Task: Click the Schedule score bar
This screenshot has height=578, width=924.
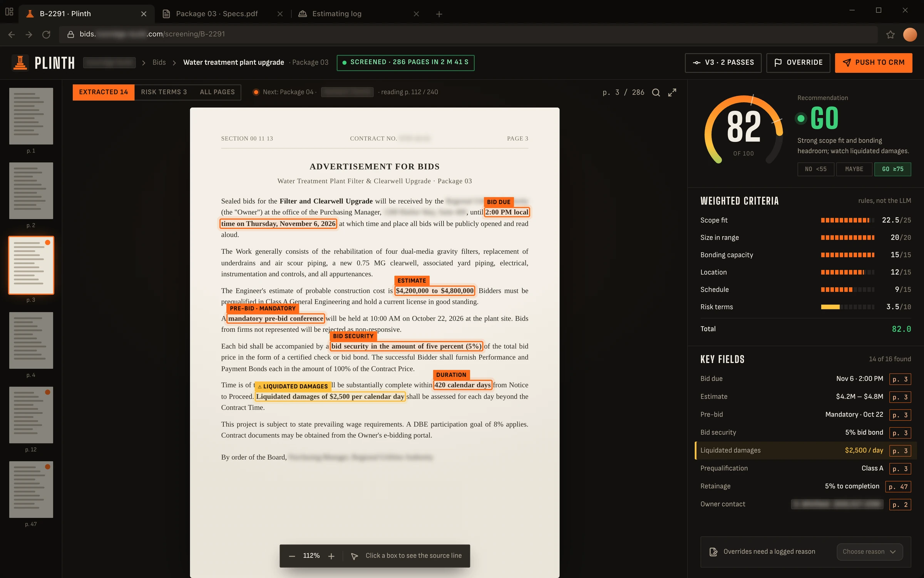Action: point(847,289)
